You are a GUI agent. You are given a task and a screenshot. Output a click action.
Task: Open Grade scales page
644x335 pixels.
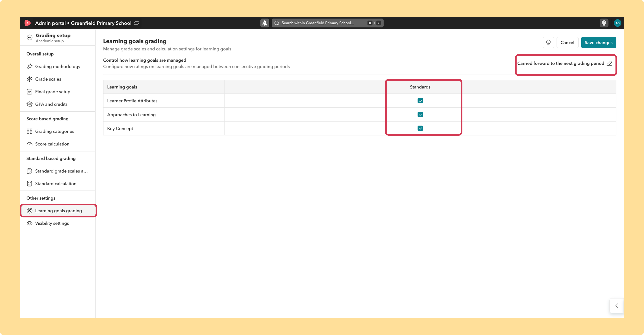(58, 79)
